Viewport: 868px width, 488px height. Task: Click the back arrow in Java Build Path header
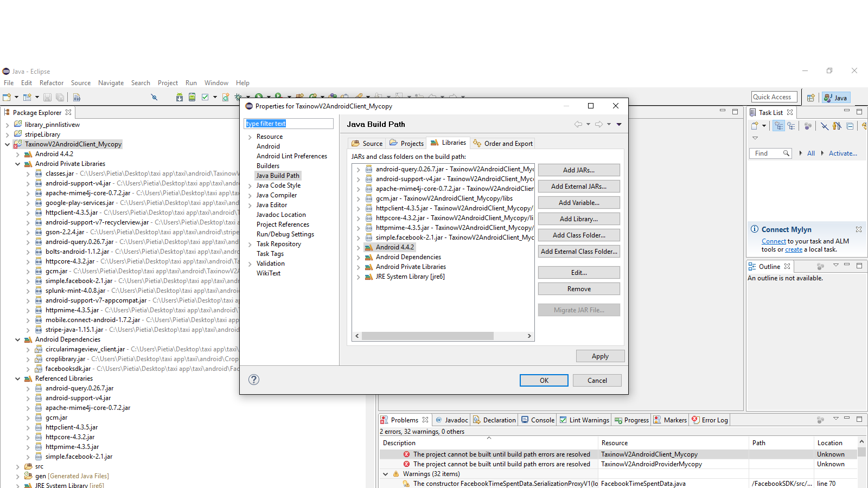tap(578, 124)
